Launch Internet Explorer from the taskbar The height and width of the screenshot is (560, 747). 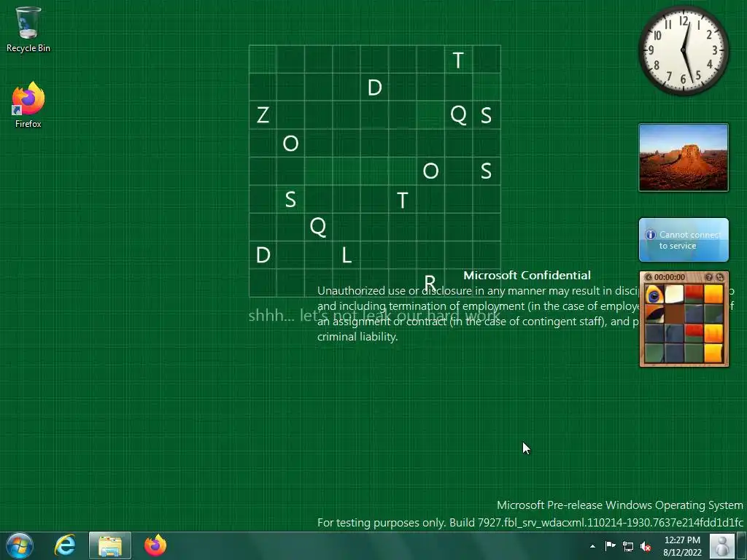click(x=65, y=545)
